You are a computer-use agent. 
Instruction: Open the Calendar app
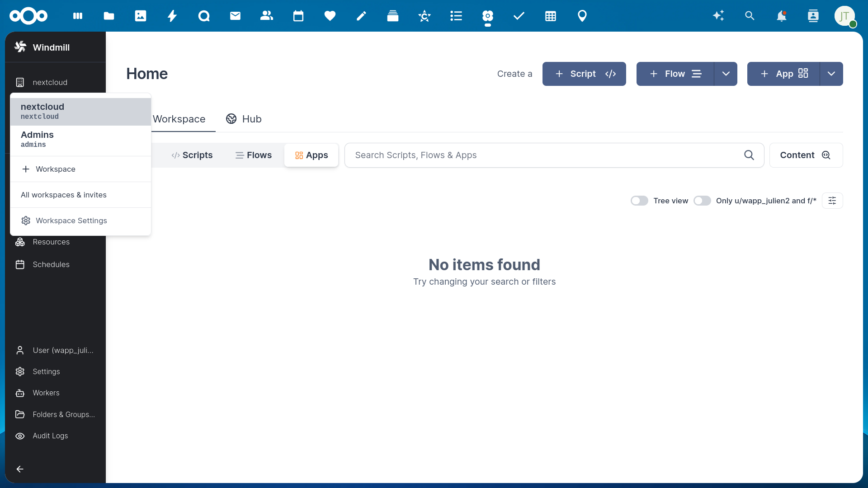click(298, 16)
